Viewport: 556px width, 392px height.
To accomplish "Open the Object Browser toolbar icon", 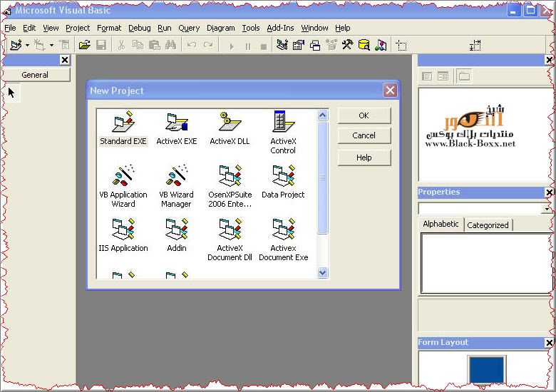I will pyautogui.click(x=331, y=45).
